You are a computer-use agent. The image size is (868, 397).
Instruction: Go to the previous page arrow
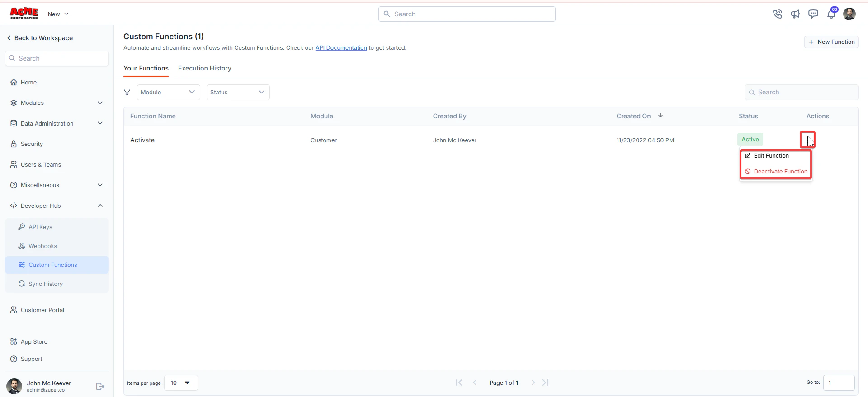[475, 383]
